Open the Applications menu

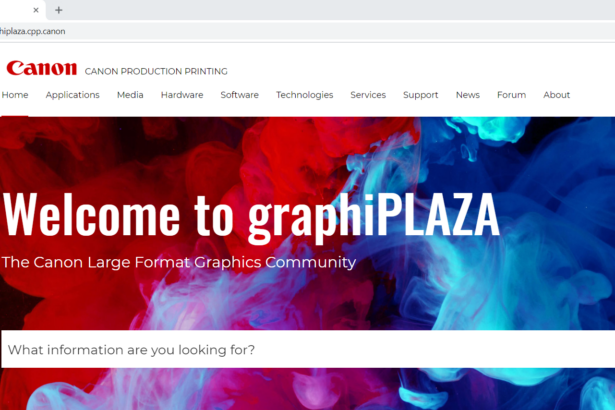[x=73, y=95]
